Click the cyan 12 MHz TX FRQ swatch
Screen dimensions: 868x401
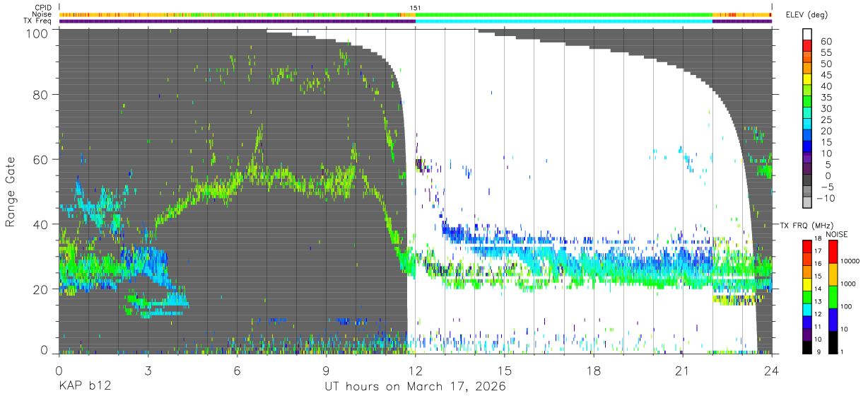pos(808,309)
